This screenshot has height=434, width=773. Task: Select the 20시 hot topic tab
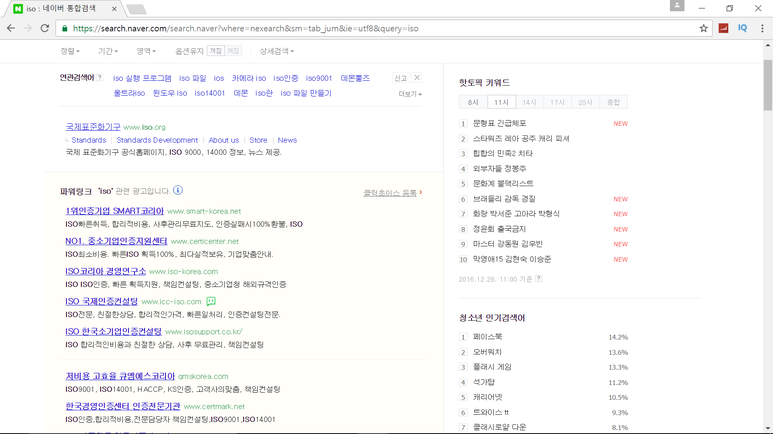pyautogui.click(x=585, y=102)
